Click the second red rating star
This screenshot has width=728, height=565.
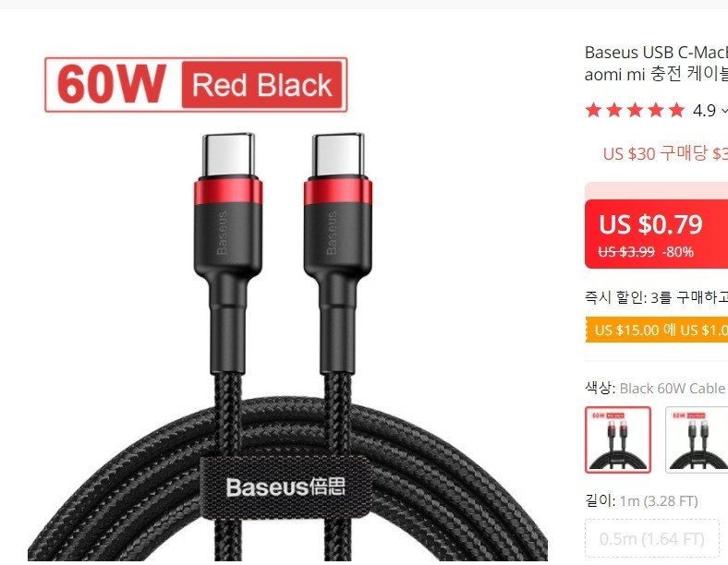(613, 111)
